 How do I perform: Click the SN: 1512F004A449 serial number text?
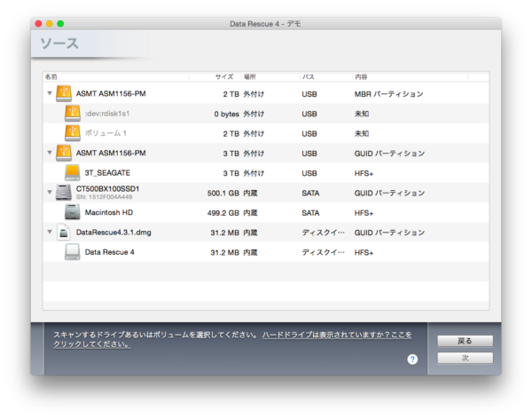104,197
